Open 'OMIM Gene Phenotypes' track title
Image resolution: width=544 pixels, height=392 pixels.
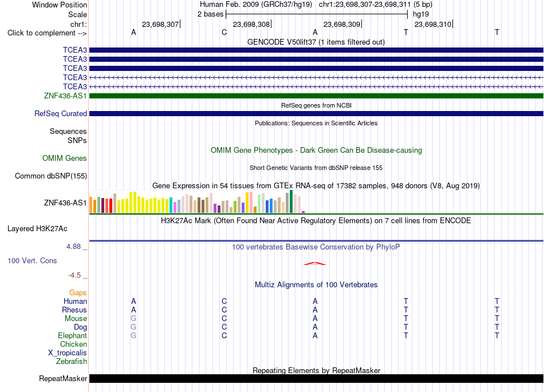coord(316,150)
